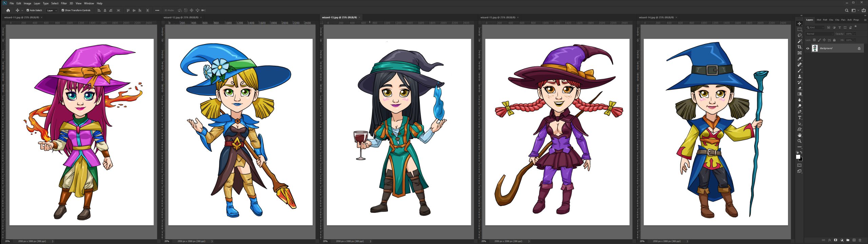
Task: Open more align options three-dots
Action: (157, 11)
